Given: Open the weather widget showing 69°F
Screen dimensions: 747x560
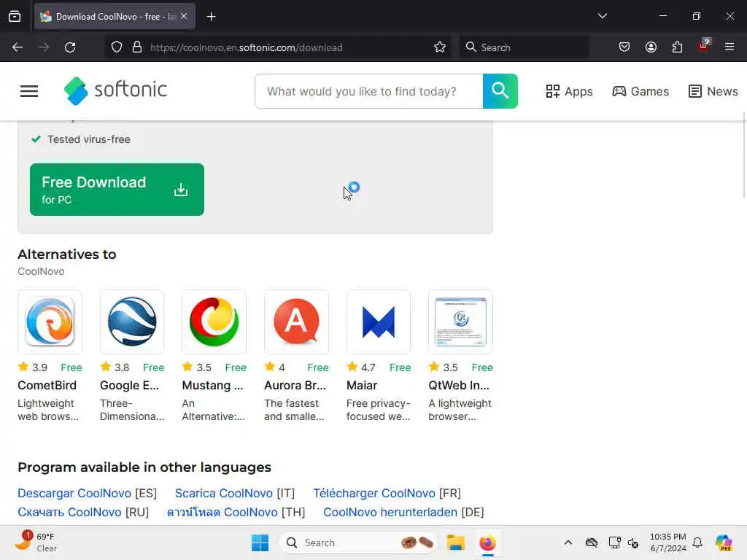Looking at the screenshot, I should (x=36, y=542).
